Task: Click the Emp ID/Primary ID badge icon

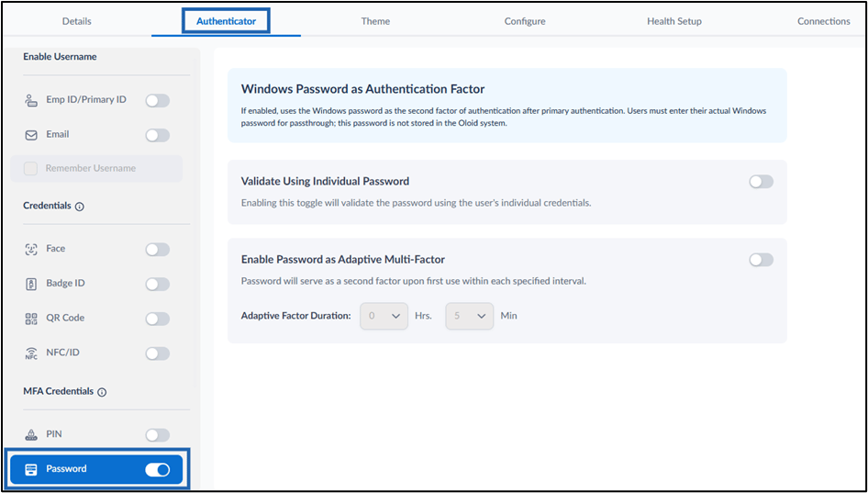Action: coord(31,100)
